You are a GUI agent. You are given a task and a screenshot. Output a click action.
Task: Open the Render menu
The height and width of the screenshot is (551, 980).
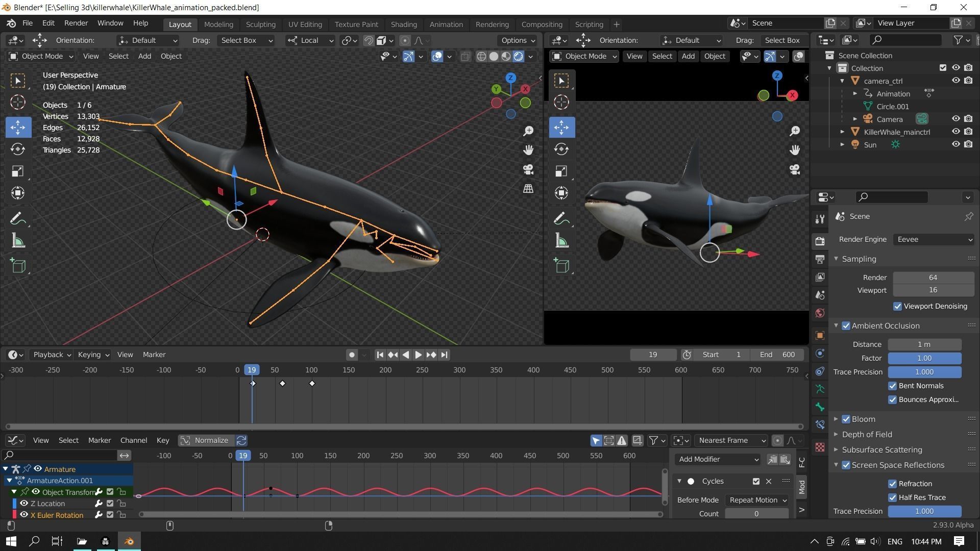coord(76,23)
